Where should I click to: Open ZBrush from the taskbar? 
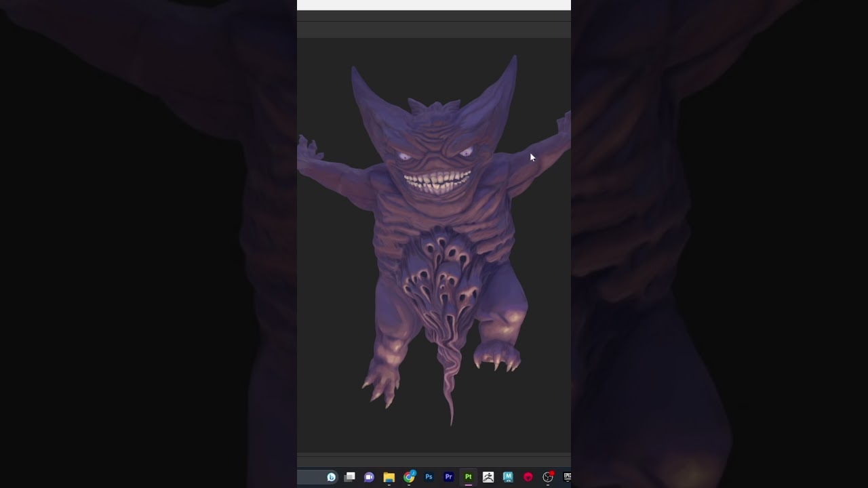point(488,477)
